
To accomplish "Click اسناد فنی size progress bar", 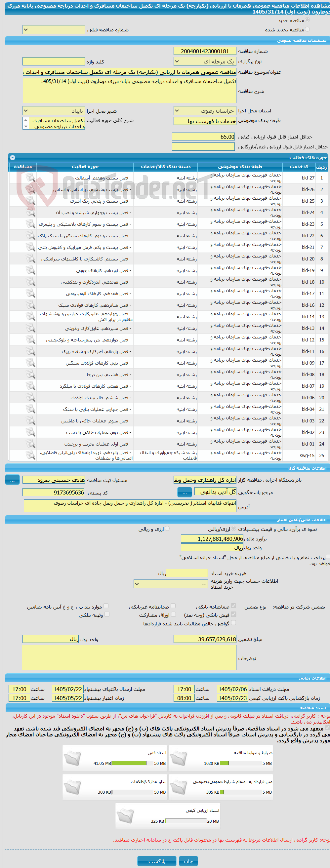I will pyautogui.click(x=133, y=763).
